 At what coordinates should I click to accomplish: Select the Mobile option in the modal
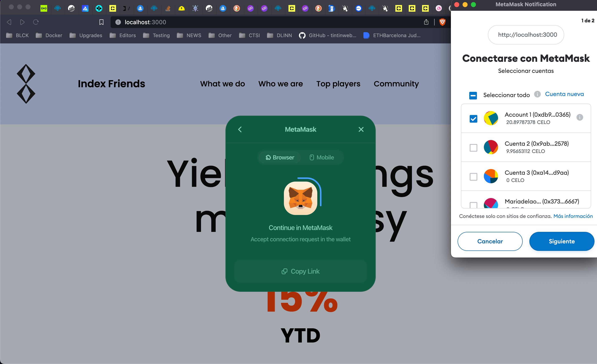[x=322, y=157]
